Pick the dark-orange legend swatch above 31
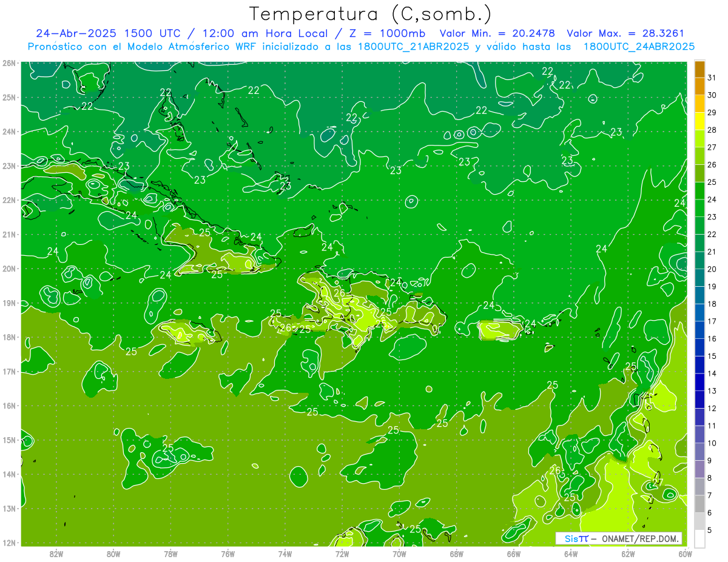The height and width of the screenshot is (562, 728). (700, 70)
